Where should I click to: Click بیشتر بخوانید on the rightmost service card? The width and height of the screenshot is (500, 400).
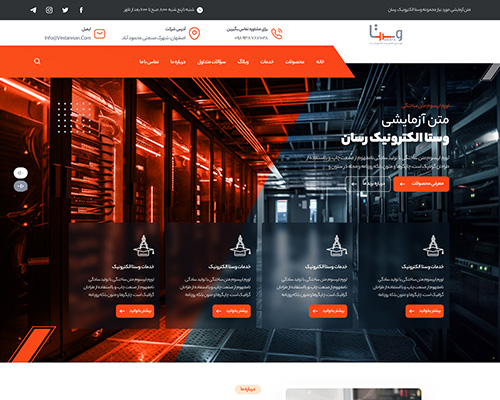tap(425, 311)
